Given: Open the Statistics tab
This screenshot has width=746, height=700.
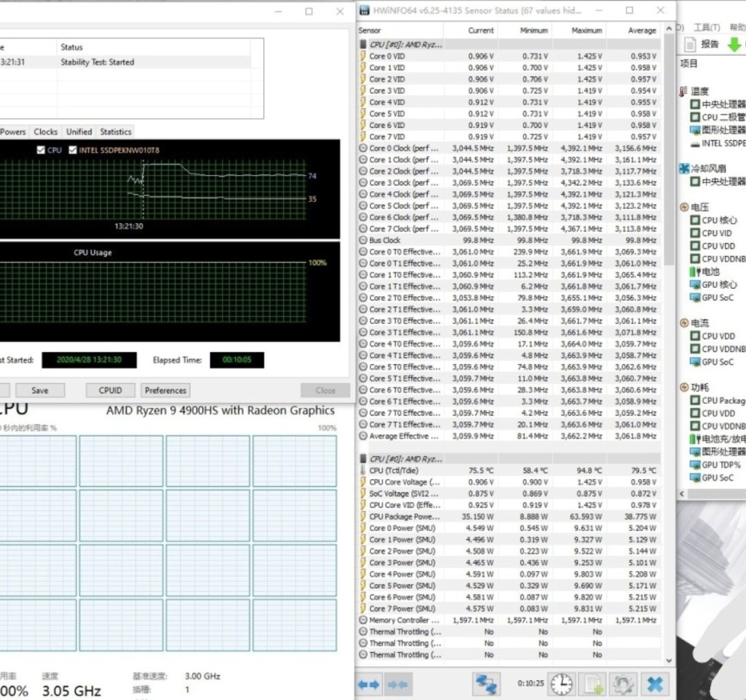Looking at the screenshot, I should coord(115,132).
